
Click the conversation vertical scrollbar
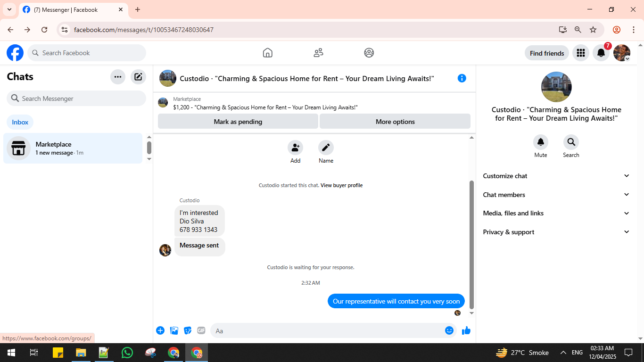pyautogui.click(x=471, y=245)
